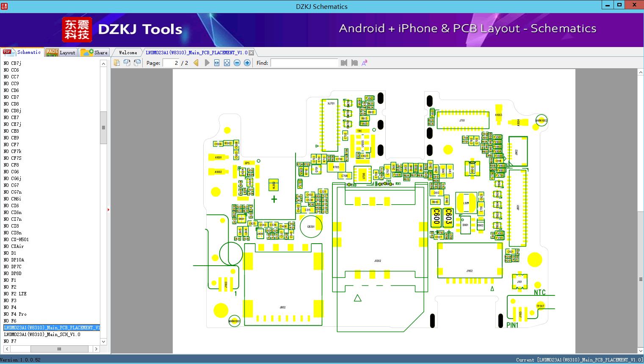Click the application icon in the title bar
The height and width of the screenshot is (364, 644).
pyautogui.click(x=5, y=6)
